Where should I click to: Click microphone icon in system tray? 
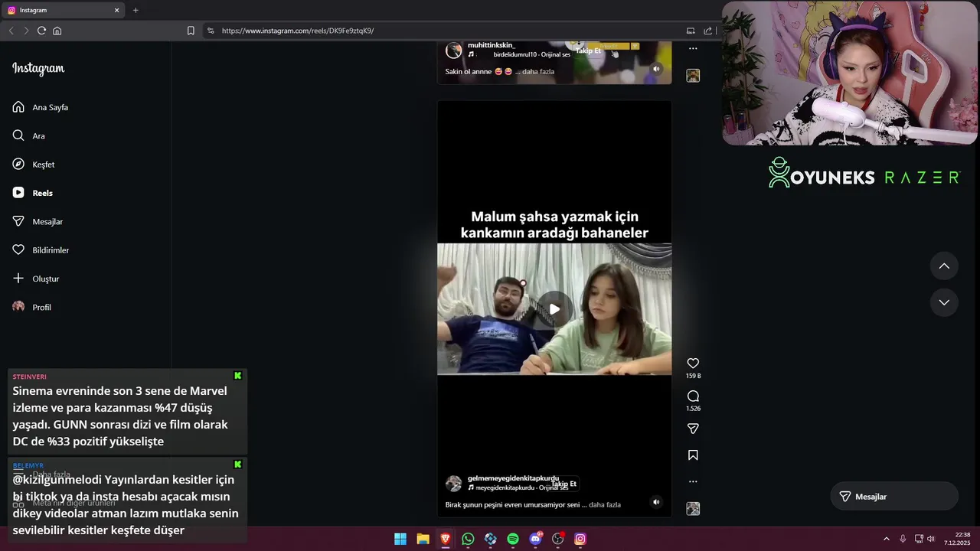(x=903, y=539)
